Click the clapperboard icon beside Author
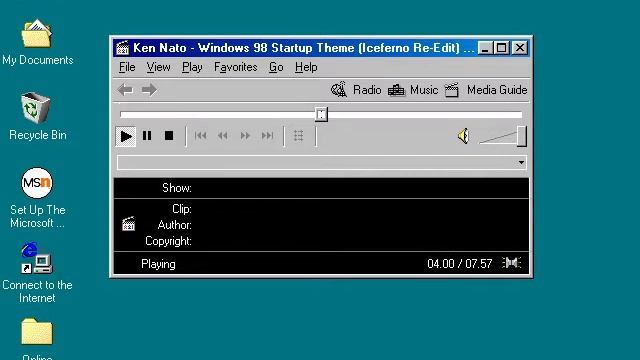The height and width of the screenshot is (360, 640). [x=129, y=224]
